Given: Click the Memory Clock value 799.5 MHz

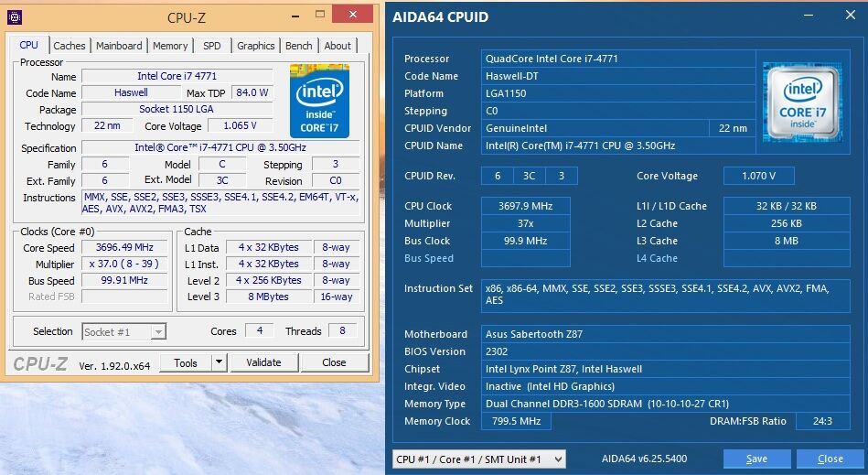Looking at the screenshot, I should coord(516,421).
